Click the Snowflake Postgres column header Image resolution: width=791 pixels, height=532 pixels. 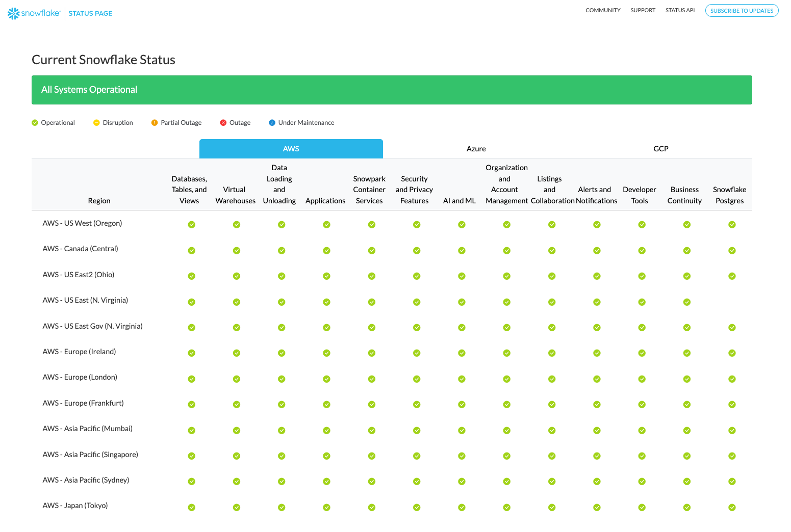pos(729,195)
